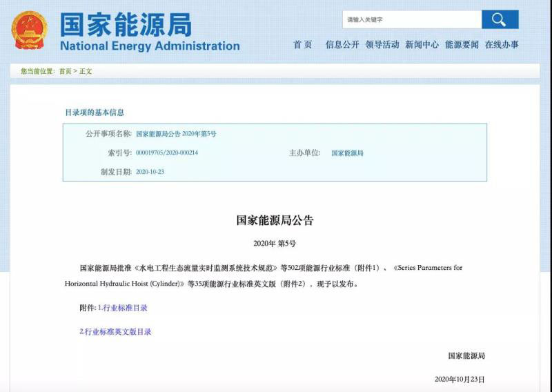Open attachment 2.行业标准英文版目录

tap(115, 332)
